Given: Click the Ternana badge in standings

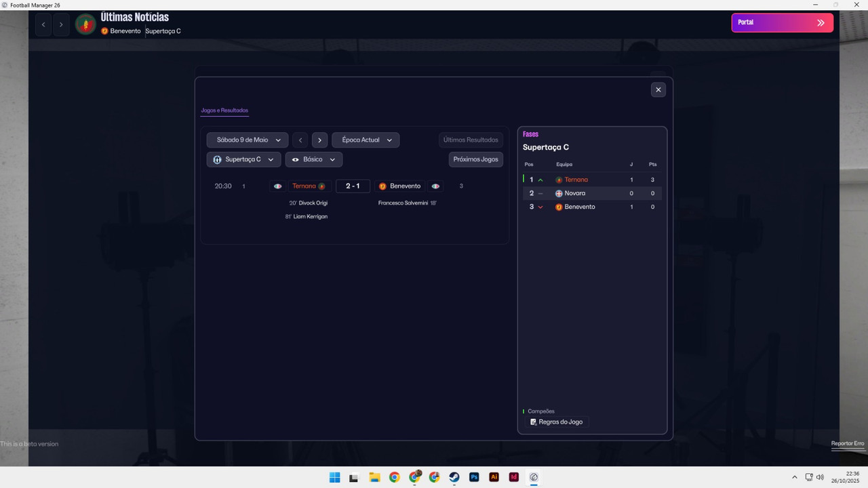Looking at the screenshot, I should tap(559, 180).
